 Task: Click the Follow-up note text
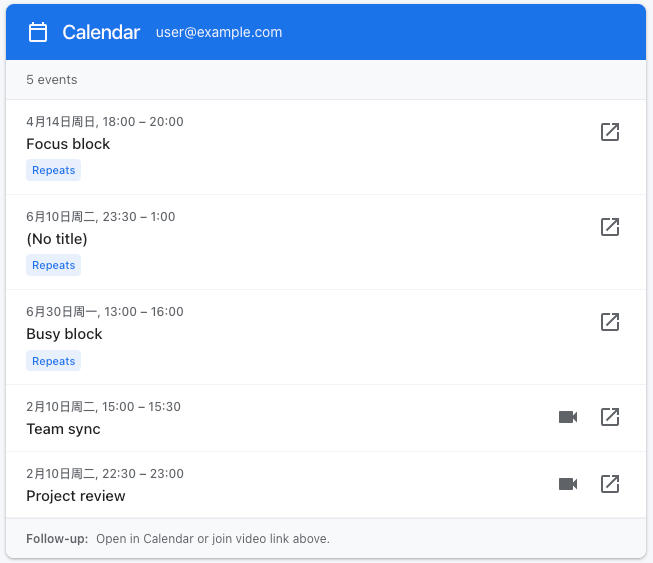pyautogui.click(x=178, y=538)
